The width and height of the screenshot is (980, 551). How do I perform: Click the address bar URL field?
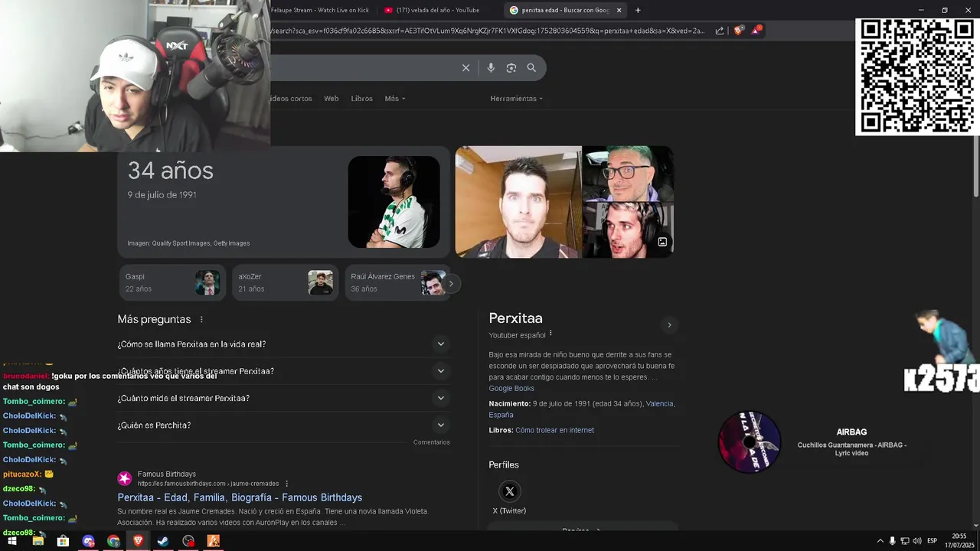[x=488, y=31]
